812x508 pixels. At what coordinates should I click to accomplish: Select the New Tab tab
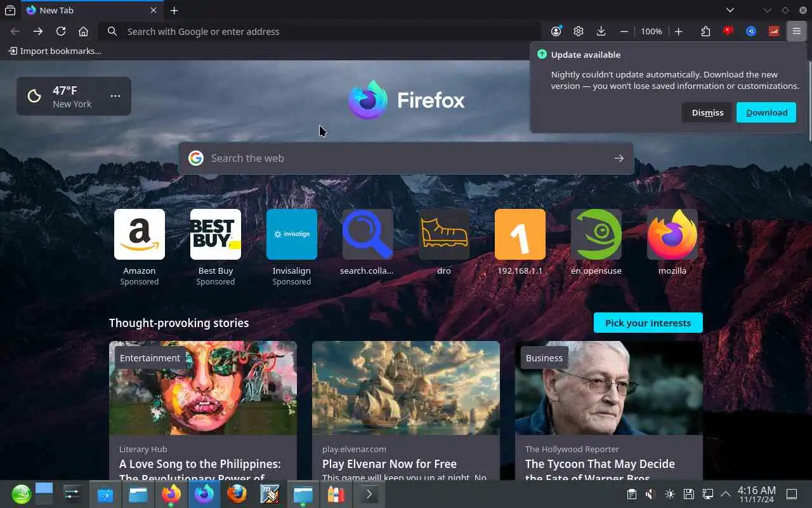click(x=92, y=10)
